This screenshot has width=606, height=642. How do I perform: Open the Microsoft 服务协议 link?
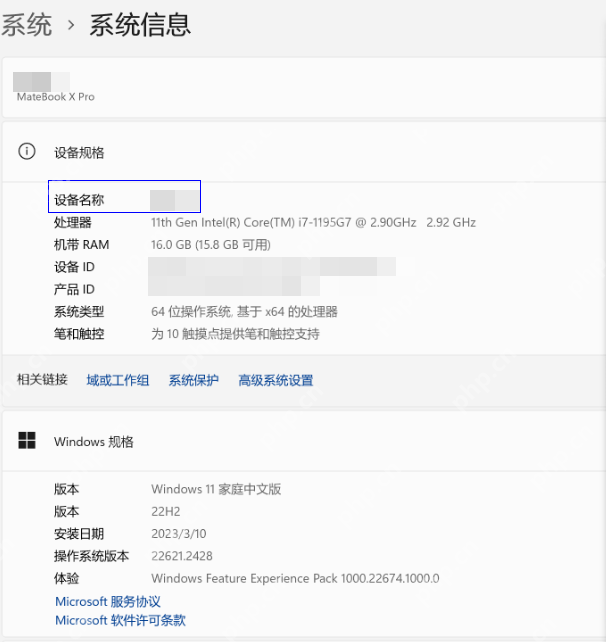(108, 601)
